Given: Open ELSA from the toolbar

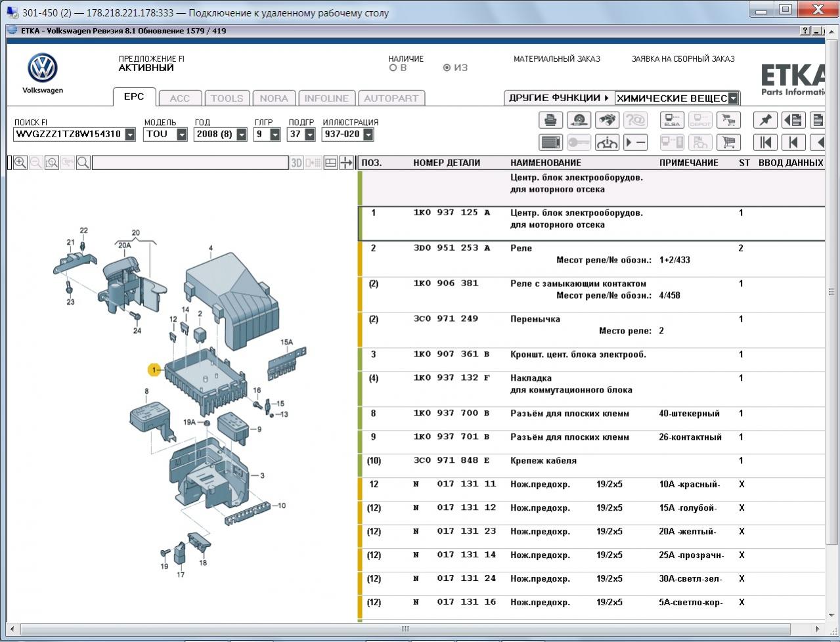Looking at the screenshot, I should (672, 120).
